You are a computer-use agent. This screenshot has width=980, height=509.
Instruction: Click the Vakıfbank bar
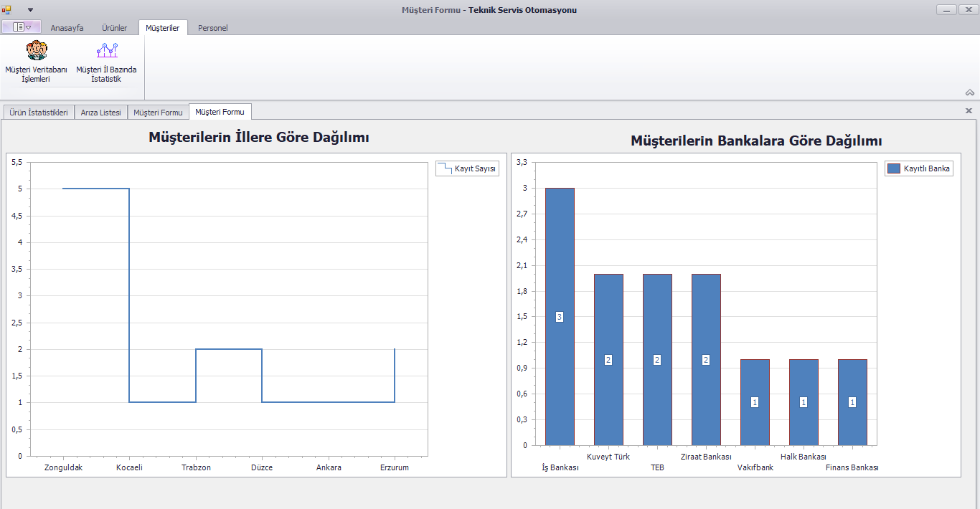(755, 402)
